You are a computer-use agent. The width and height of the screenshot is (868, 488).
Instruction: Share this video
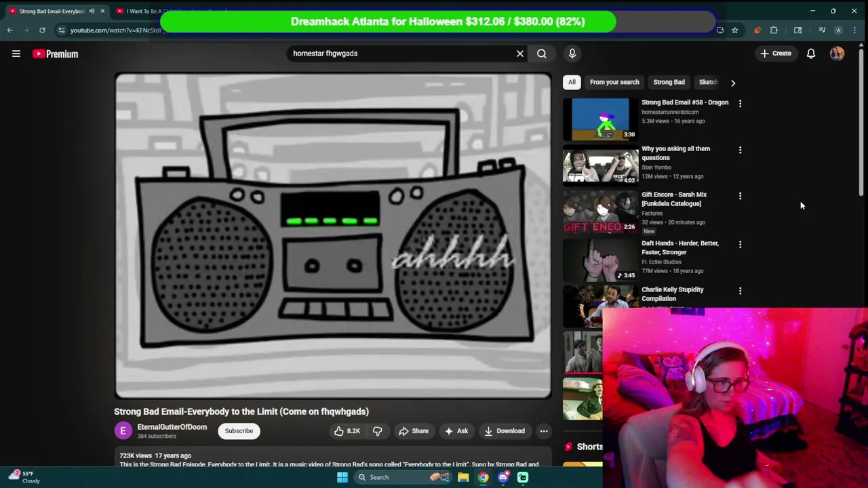click(x=414, y=431)
